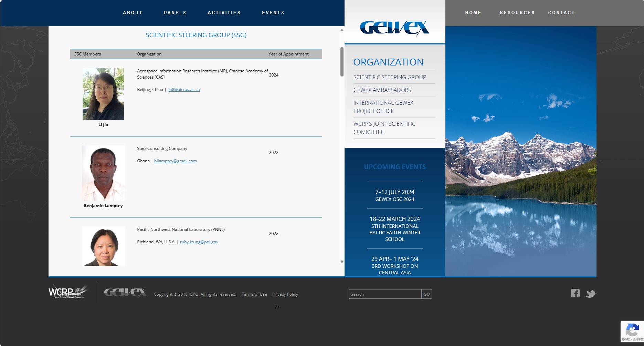
Task: Click into the Search input field
Action: click(x=384, y=294)
